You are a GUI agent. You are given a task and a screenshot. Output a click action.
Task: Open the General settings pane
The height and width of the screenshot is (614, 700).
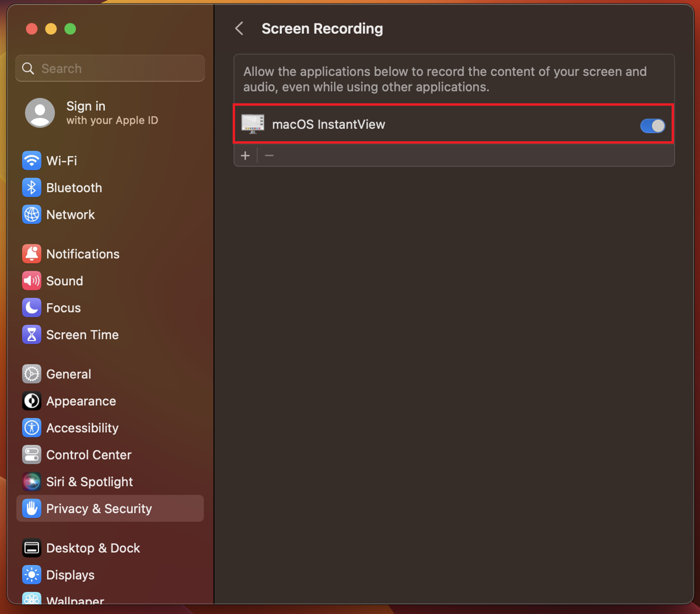[x=68, y=374]
